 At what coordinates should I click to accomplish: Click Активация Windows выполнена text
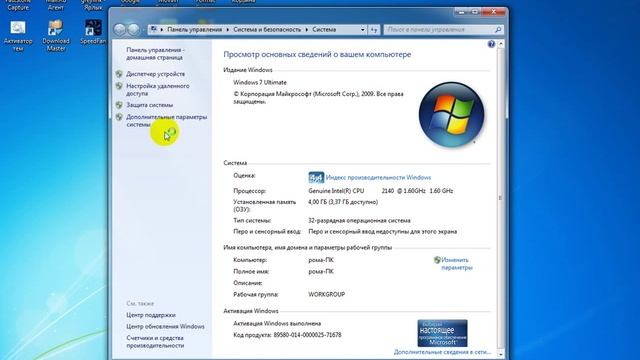[x=277, y=323]
